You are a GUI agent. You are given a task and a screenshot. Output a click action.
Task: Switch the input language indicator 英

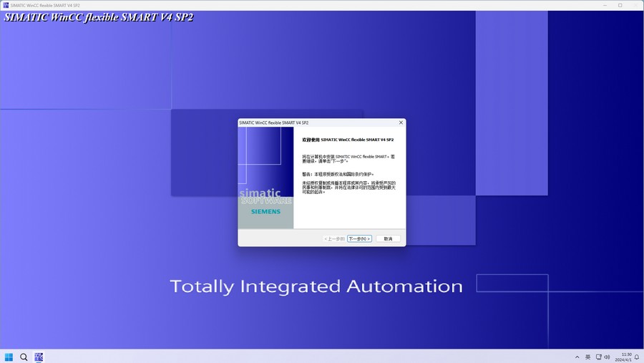[x=587, y=357]
